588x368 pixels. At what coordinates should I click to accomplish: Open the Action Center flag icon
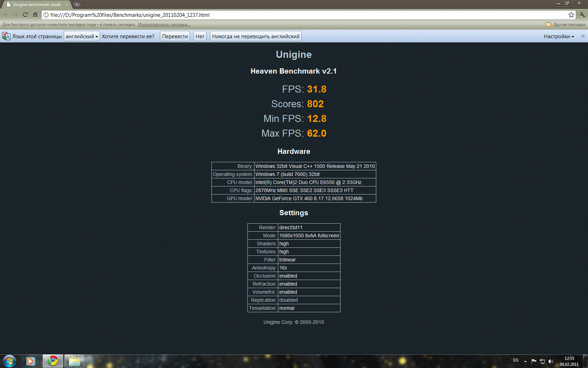tap(534, 361)
